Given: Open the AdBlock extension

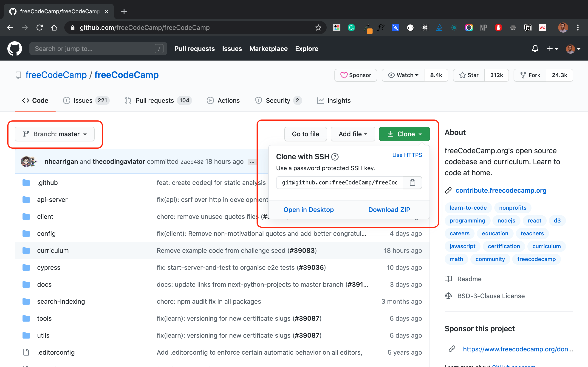Looking at the screenshot, I should [x=498, y=28].
